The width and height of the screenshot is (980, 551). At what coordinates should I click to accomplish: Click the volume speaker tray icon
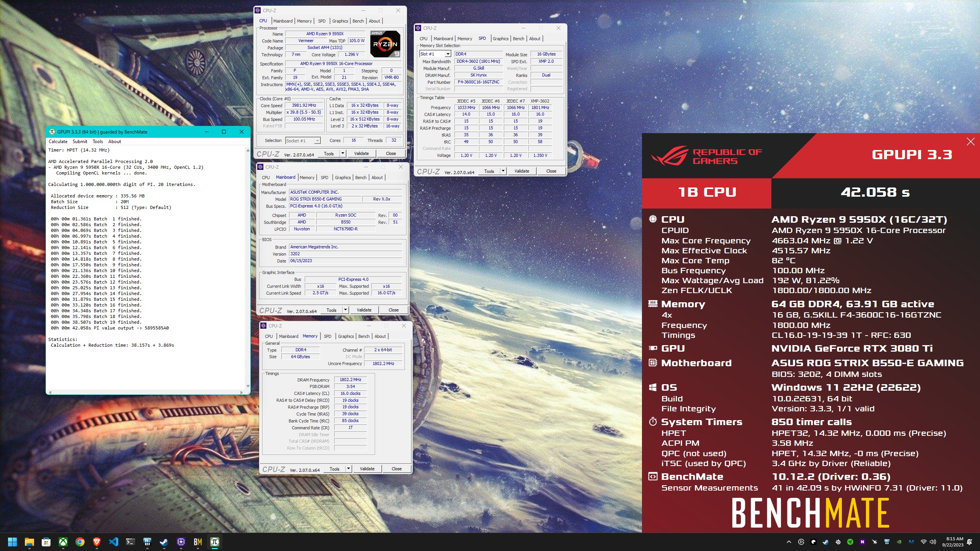(933, 542)
